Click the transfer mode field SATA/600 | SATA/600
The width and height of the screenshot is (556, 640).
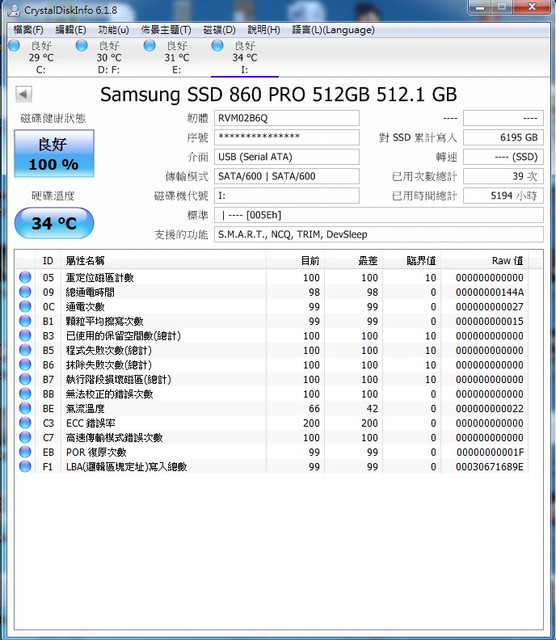(287, 176)
